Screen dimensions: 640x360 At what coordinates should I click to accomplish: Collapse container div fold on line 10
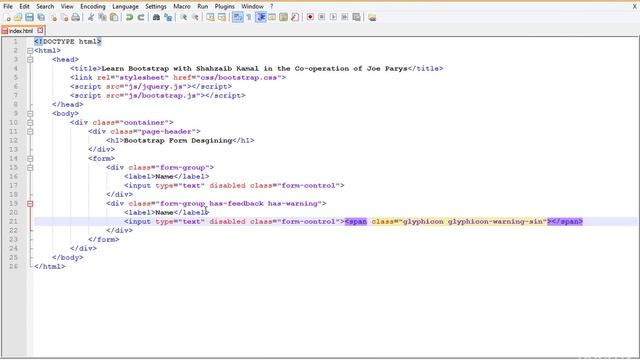pyautogui.click(x=30, y=122)
